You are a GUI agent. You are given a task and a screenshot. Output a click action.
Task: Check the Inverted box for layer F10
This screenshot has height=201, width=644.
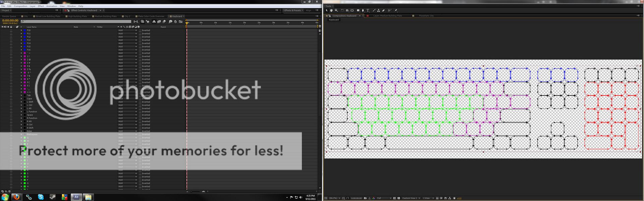[x=140, y=30]
